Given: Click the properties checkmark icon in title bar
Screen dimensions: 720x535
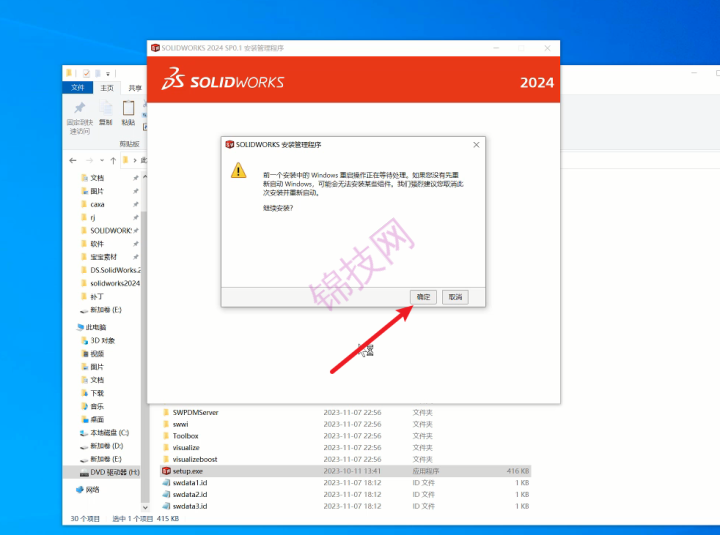Looking at the screenshot, I should 86,73.
